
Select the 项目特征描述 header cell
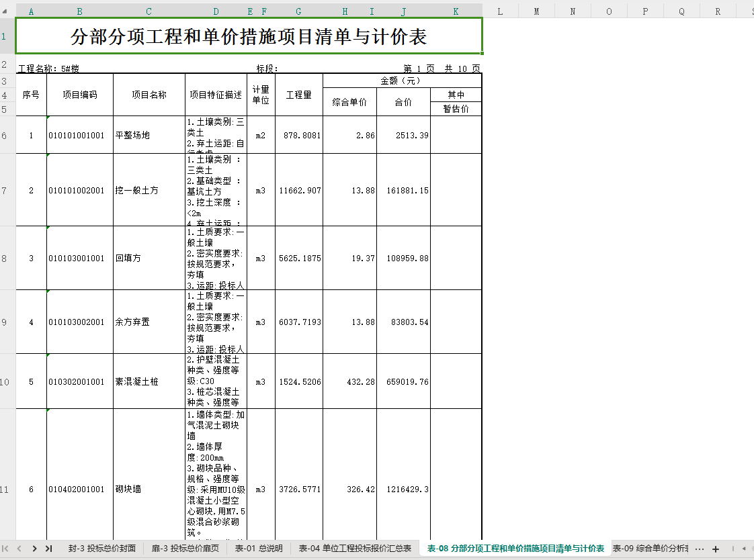click(x=216, y=95)
